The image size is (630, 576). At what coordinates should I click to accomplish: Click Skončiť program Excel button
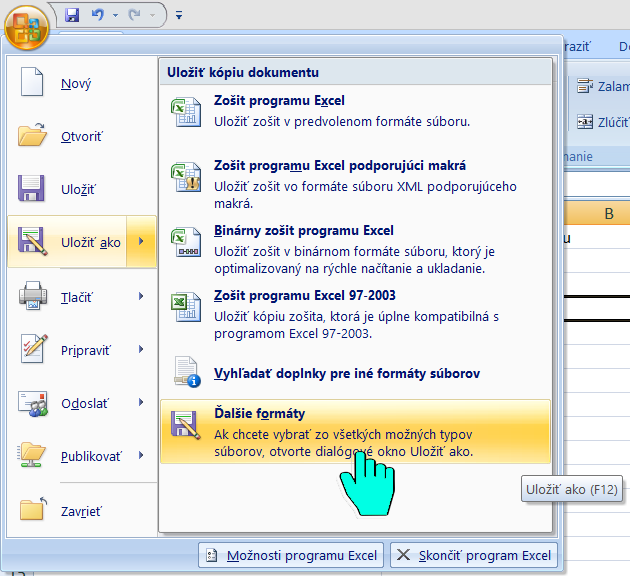(474, 555)
